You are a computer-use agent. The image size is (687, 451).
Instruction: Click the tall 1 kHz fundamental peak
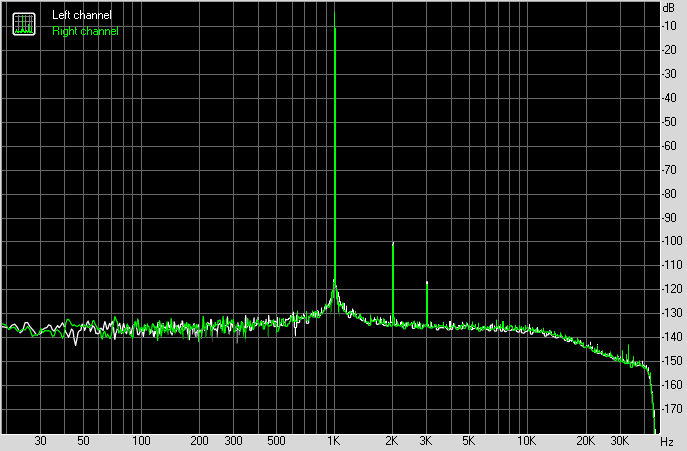335,149
